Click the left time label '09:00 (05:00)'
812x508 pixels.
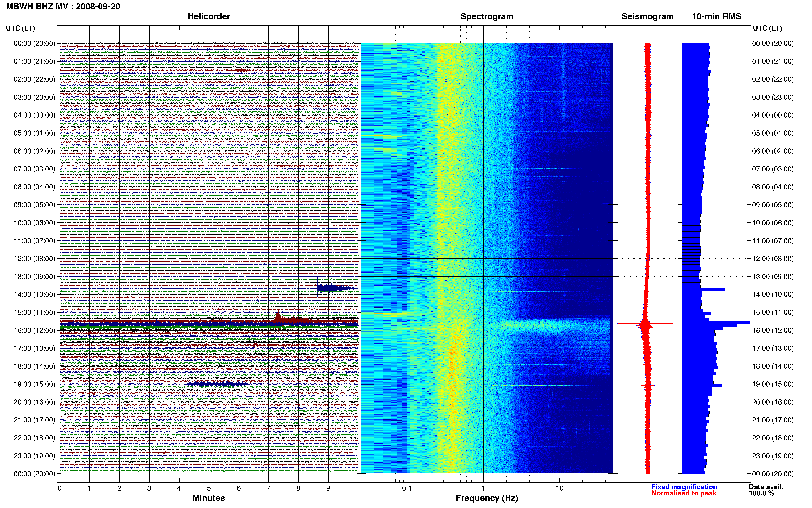pos(34,205)
